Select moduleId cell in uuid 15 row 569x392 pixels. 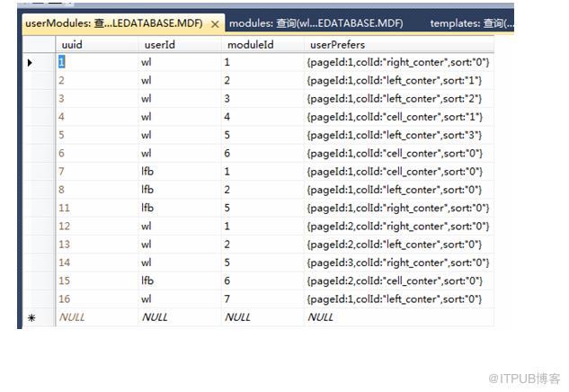262,281
